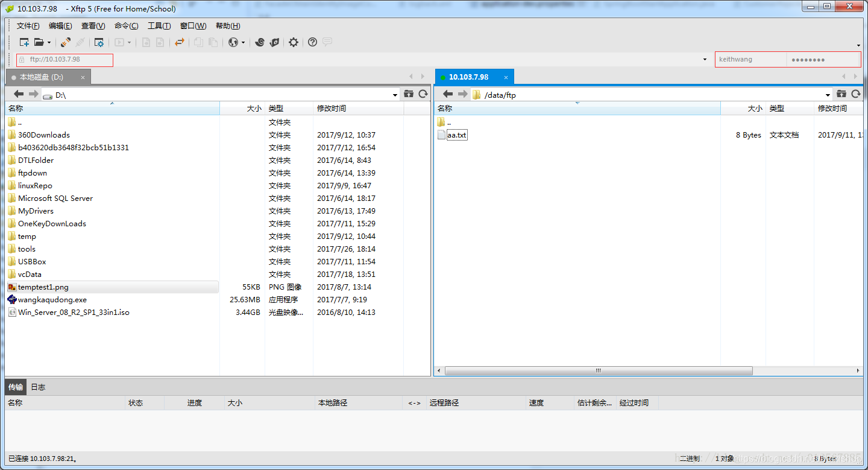The height and width of the screenshot is (470, 868).
Task: Go up one folder in remote pane
Action: 841,94
